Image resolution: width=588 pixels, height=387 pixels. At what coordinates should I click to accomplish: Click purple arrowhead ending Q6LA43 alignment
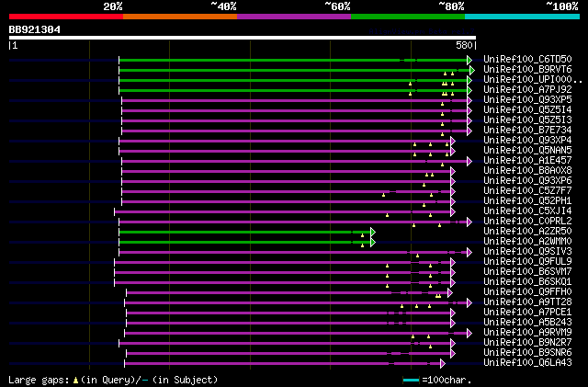443,364
